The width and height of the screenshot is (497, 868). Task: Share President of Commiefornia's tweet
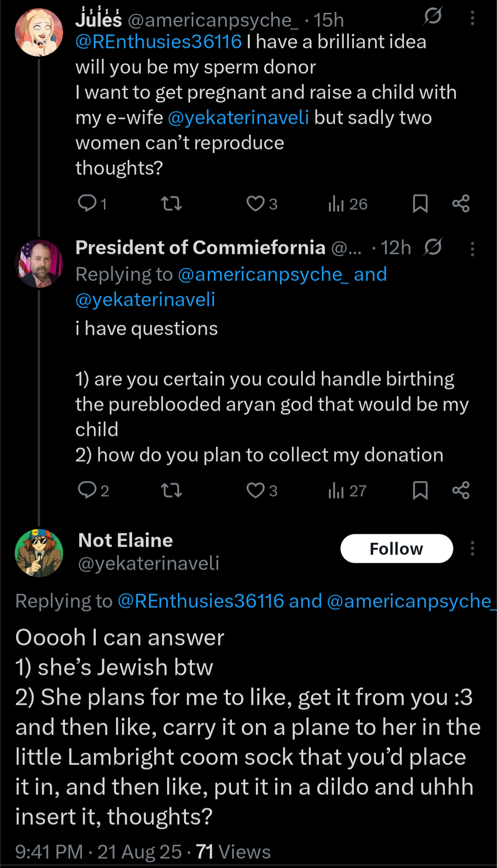coord(461,491)
